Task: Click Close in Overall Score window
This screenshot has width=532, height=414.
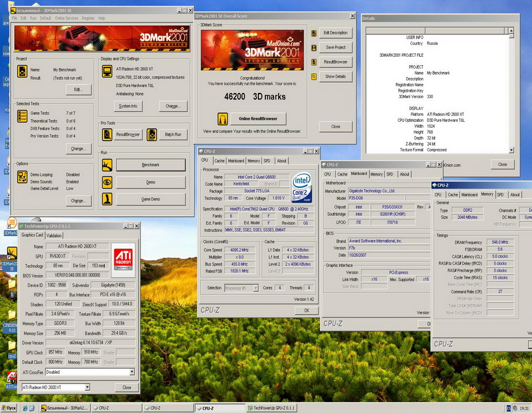Action: pos(336,127)
